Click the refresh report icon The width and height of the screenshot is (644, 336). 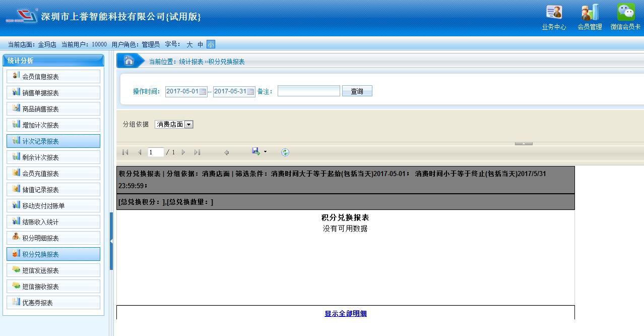pos(285,152)
